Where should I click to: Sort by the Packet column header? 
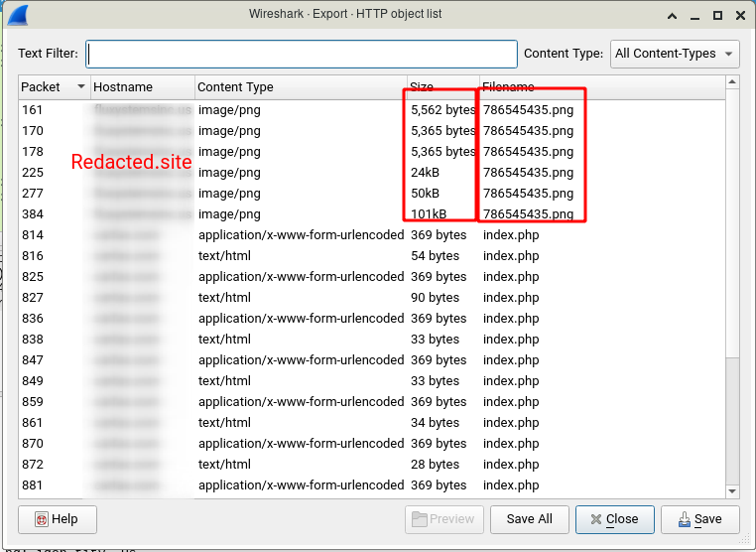pyautogui.click(x=55, y=86)
